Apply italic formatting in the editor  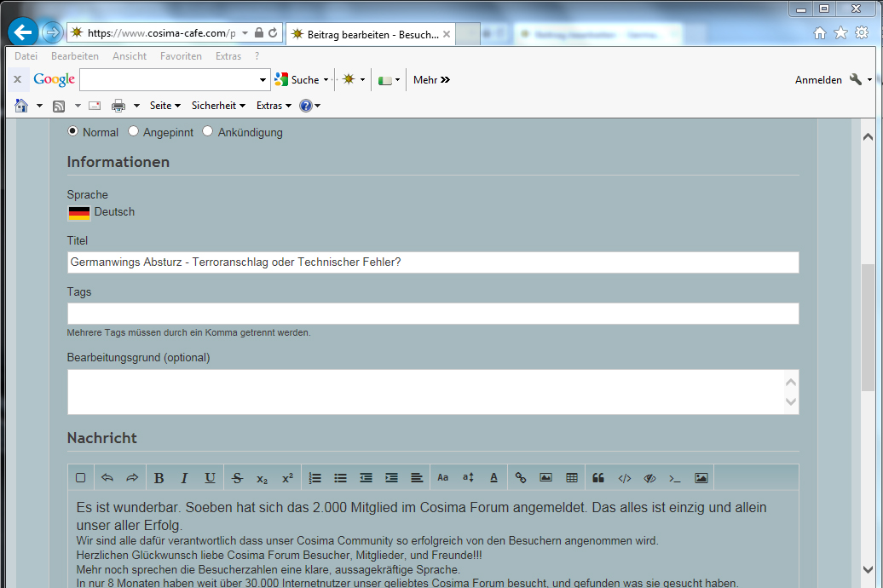[184, 478]
